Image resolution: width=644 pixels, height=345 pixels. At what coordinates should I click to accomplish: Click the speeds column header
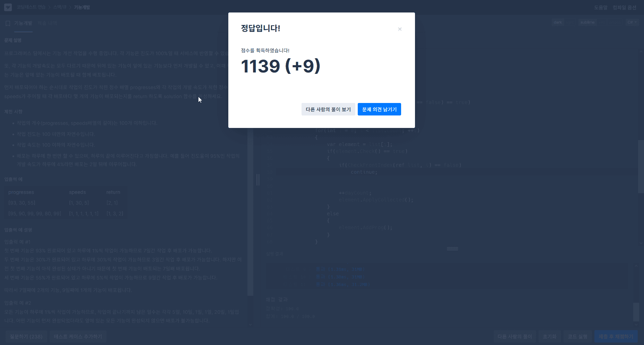tap(77, 192)
